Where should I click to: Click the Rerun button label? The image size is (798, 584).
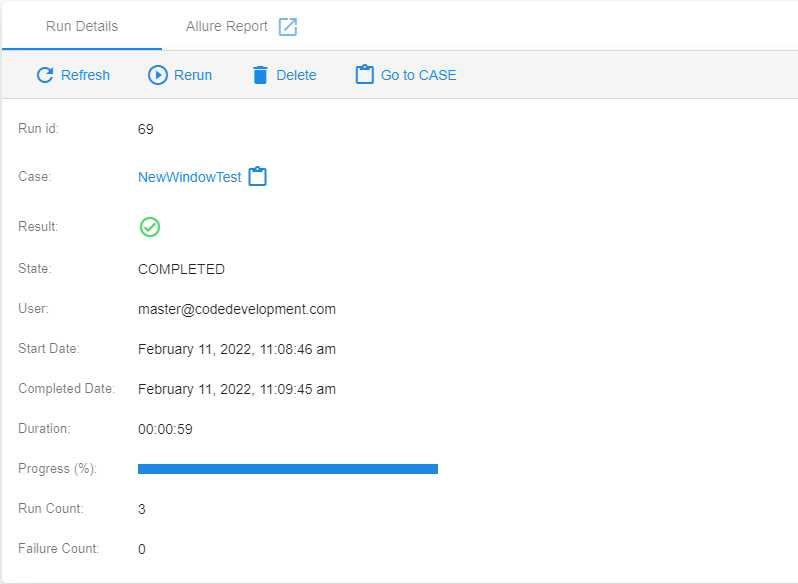193,75
